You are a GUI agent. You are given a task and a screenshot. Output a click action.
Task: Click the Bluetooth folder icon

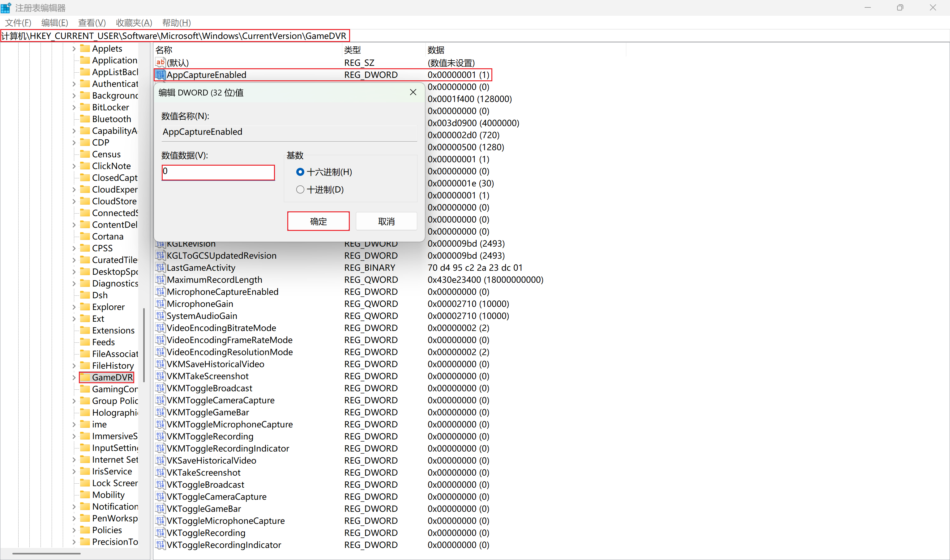click(x=86, y=119)
